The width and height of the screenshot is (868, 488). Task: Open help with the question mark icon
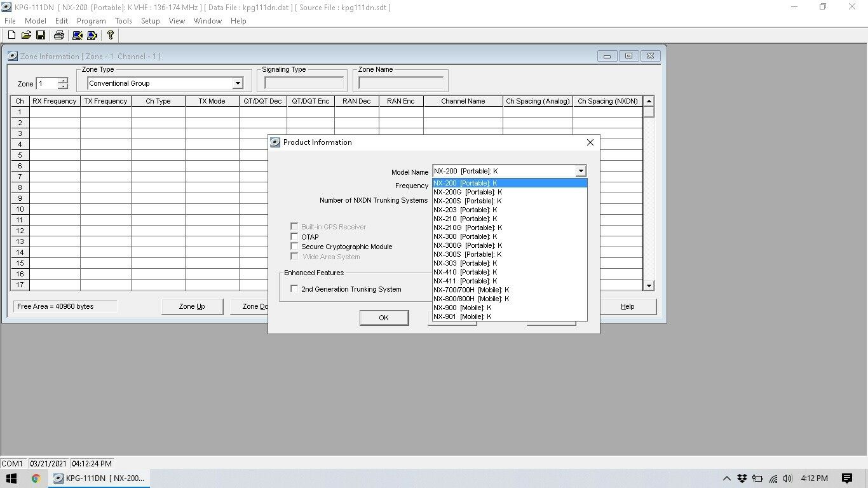(x=110, y=36)
